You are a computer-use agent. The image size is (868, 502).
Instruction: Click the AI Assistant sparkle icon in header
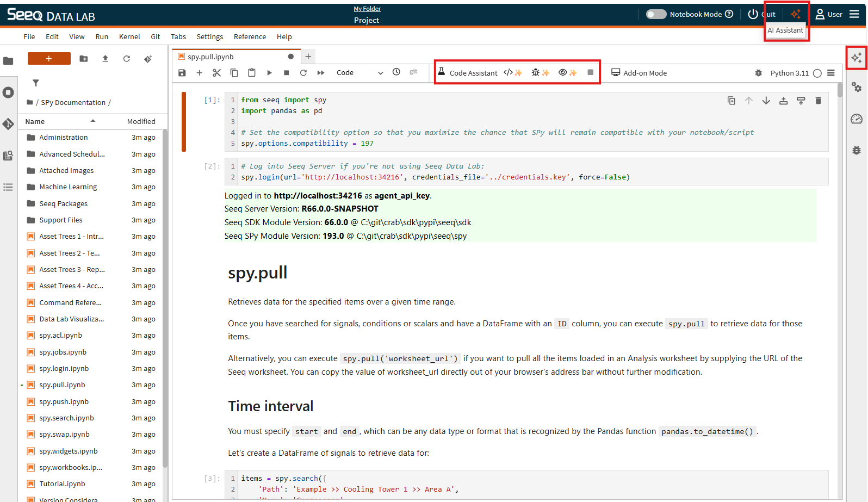point(796,14)
